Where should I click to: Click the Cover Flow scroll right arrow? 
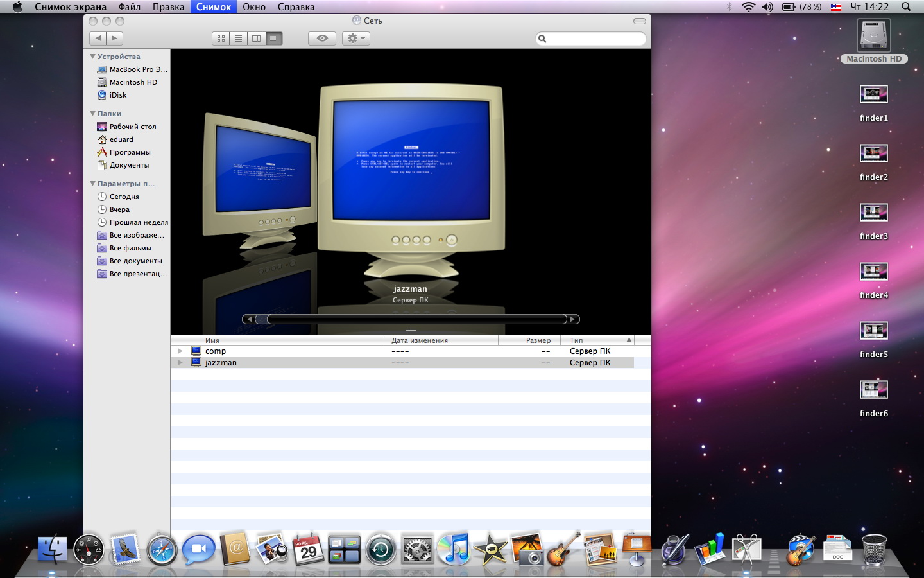(573, 319)
